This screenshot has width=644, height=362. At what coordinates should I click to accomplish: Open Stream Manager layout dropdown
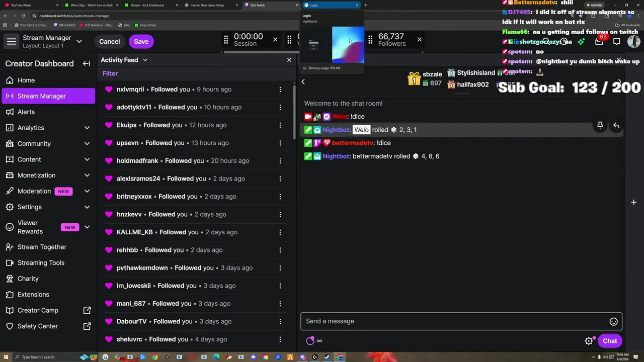pyautogui.click(x=79, y=41)
